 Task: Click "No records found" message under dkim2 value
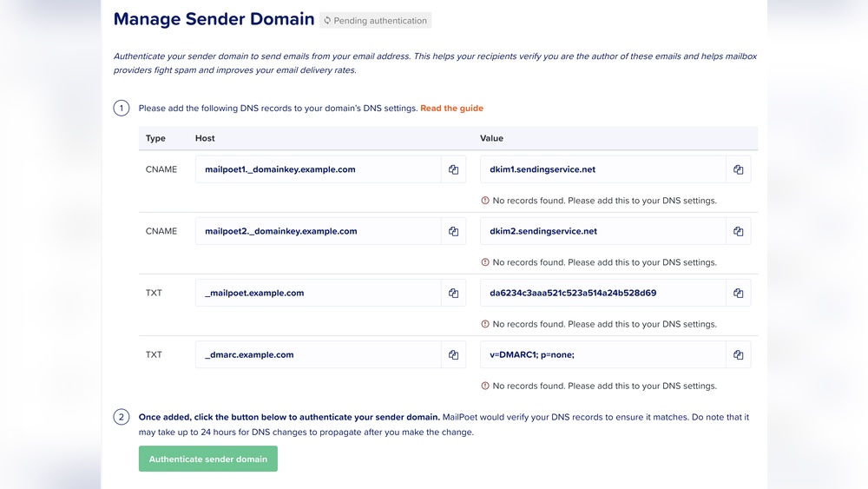(604, 262)
